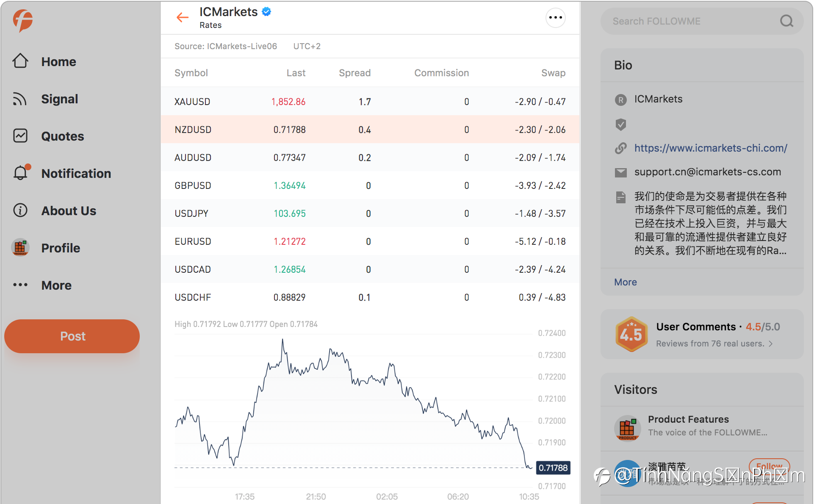Expand bio with the More link

pyautogui.click(x=625, y=282)
